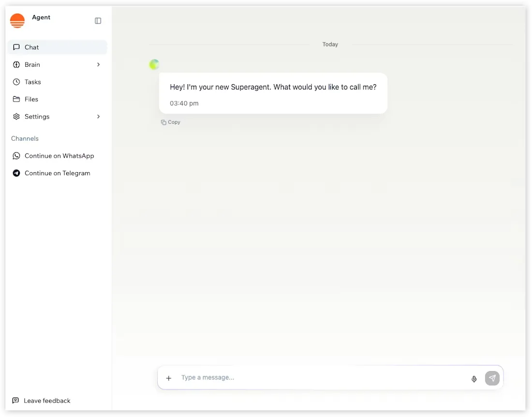Open Leave feedback link

pos(42,401)
